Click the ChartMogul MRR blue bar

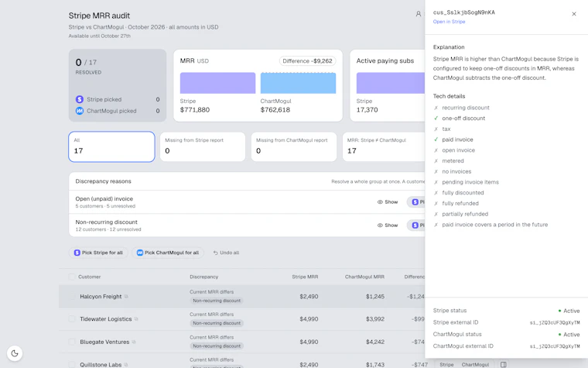[x=298, y=83]
